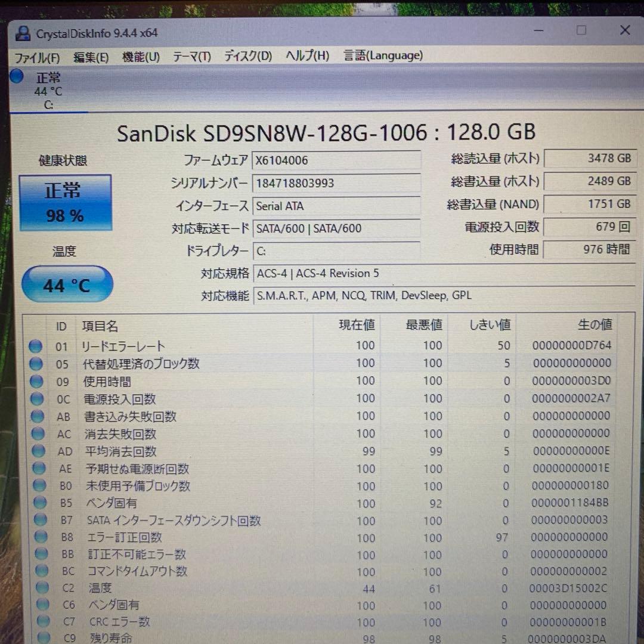This screenshot has width=644, height=644.
Task: Click power on hours value 976 時間
Action: click(x=589, y=249)
